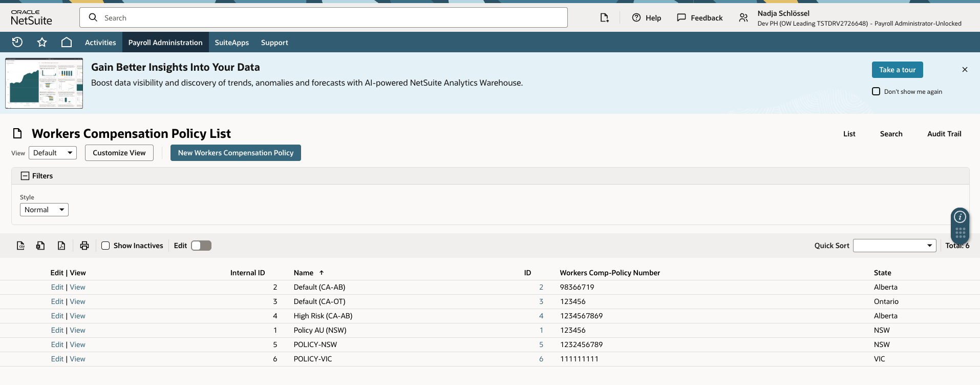Screen dimensions: 980x385
Task: Sort by the State column header
Action: coord(883,273)
